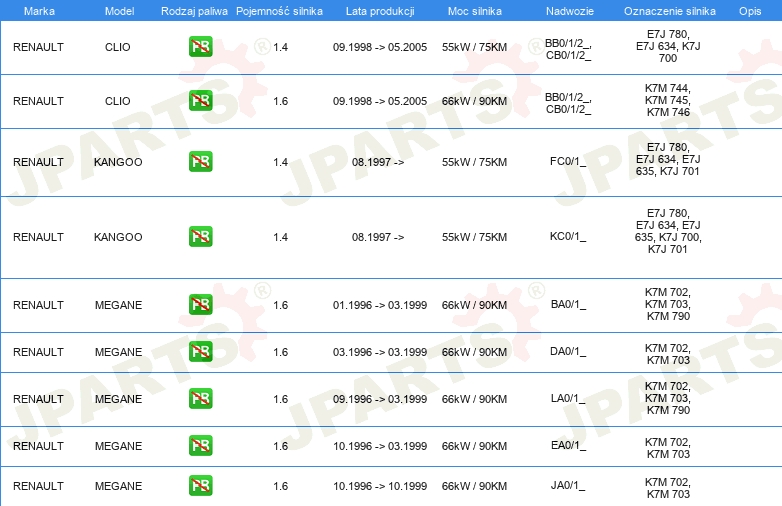Select fuel icon in the KANGOO FC0/1_ row
The height and width of the screenshot is (506, 782).
click(x=200, y=162)
